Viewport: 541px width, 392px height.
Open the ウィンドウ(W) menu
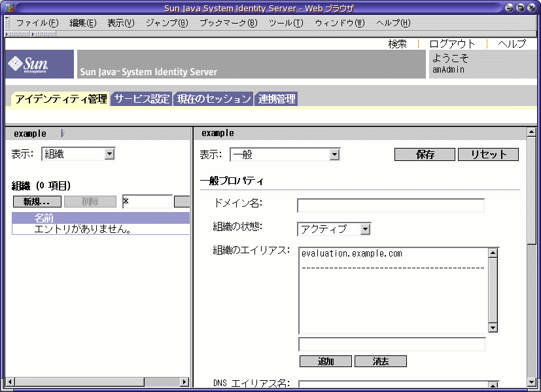coord(340,23)
